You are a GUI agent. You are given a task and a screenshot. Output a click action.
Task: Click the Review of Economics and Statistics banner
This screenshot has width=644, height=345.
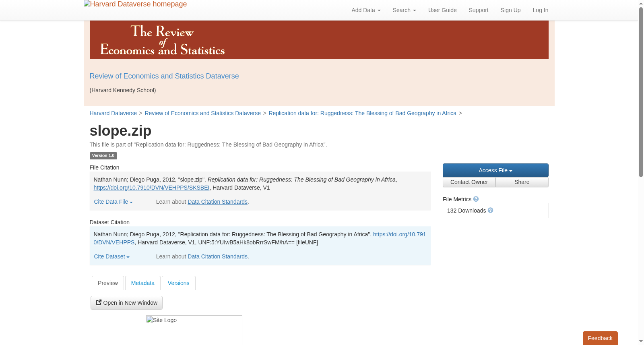tap(319, 40)
